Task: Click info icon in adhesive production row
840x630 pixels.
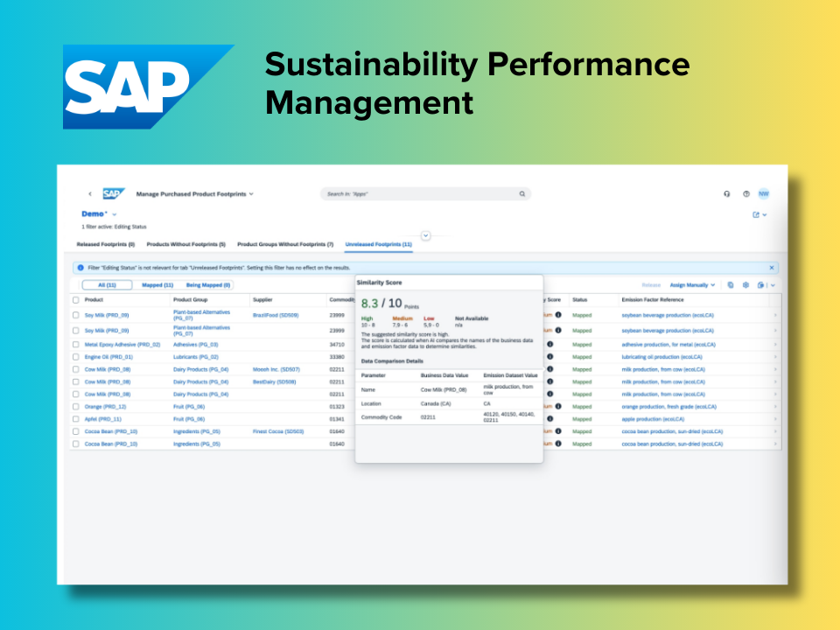Action: click(549, 345)
